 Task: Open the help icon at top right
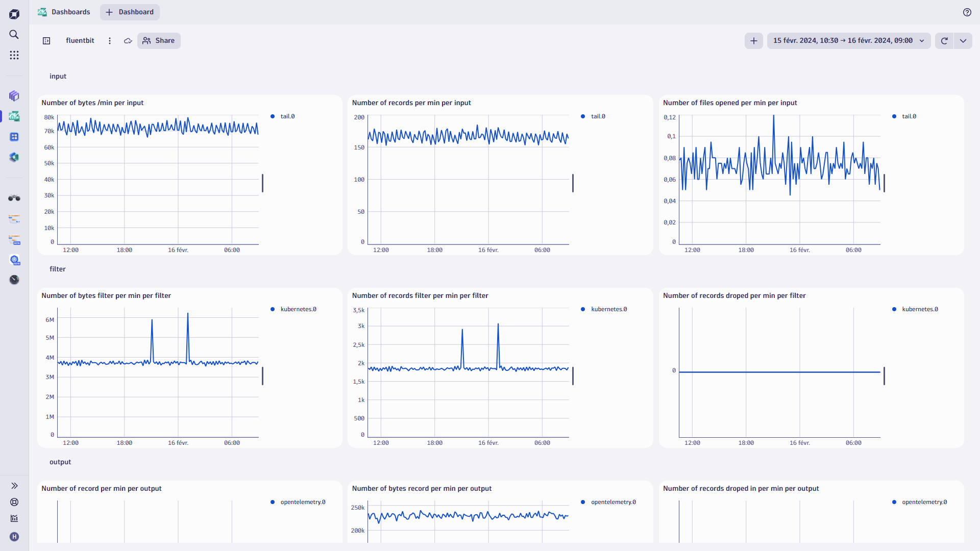(967, 12)
